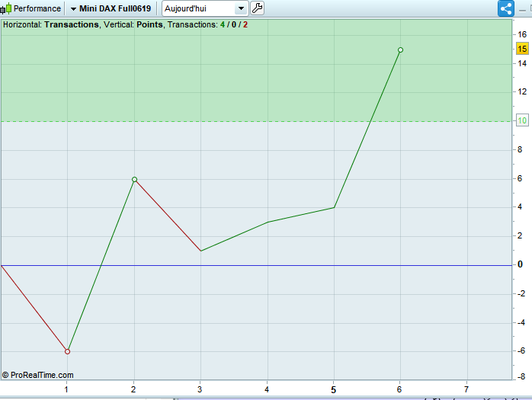Click y-axis label -4
This screenshot has width=532, height=400.
tap(521, 322)
